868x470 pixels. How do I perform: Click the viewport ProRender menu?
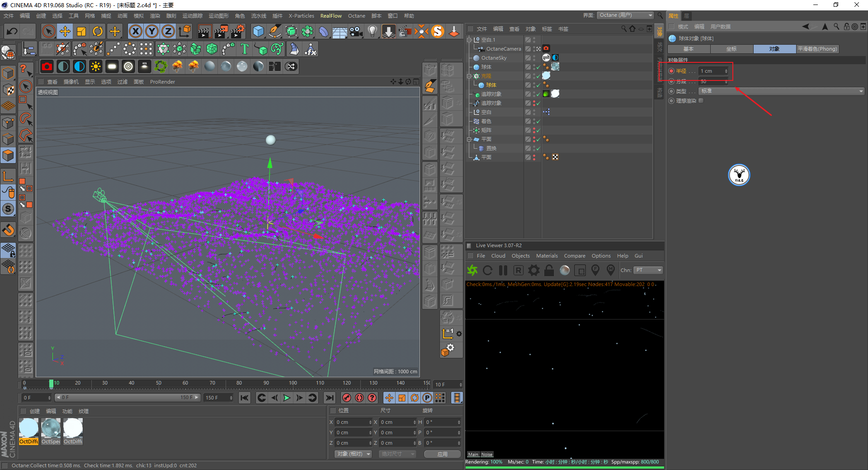(162, 82)
